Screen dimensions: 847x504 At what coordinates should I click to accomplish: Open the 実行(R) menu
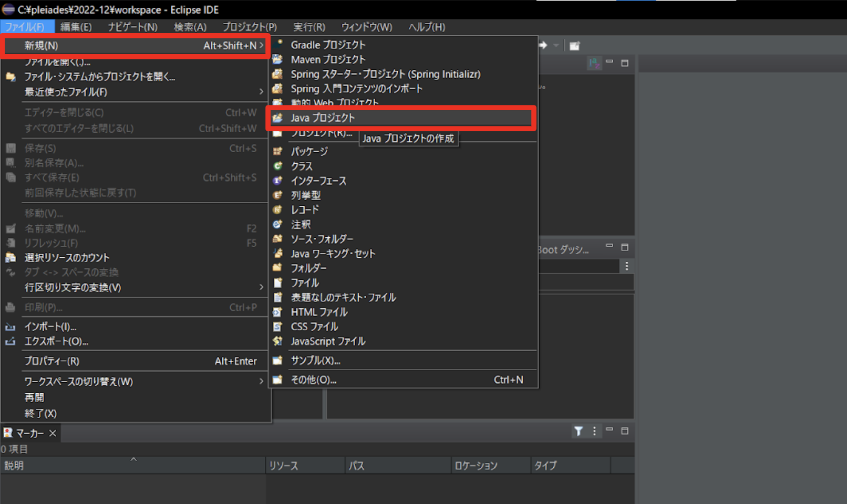[x=309, y=27]
